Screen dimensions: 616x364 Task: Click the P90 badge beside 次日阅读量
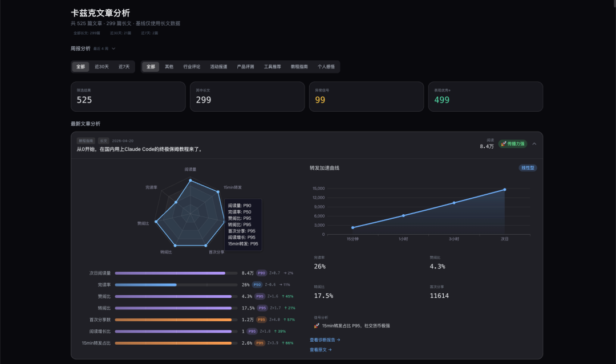(x=261, y=273)
